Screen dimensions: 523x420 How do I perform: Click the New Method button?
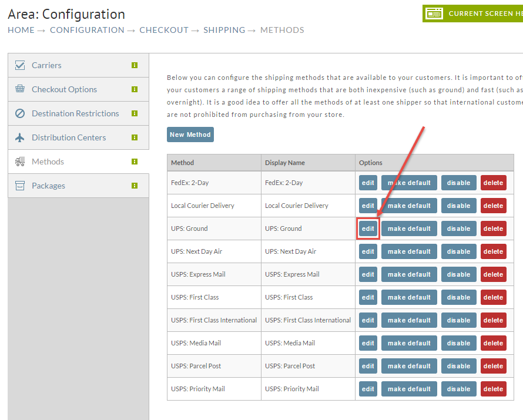point(190,135)
